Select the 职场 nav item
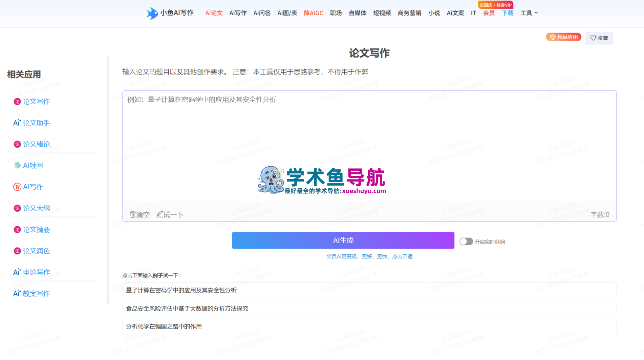 336,13
